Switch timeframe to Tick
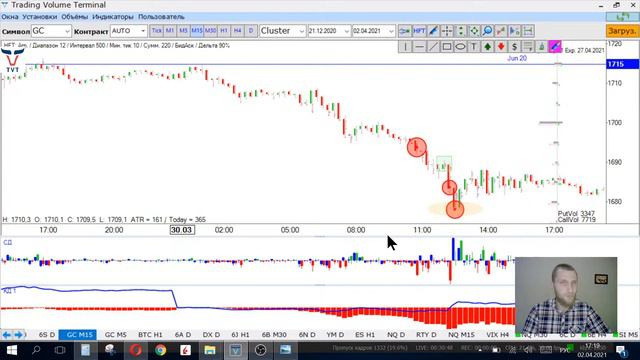 coord(157,31)
